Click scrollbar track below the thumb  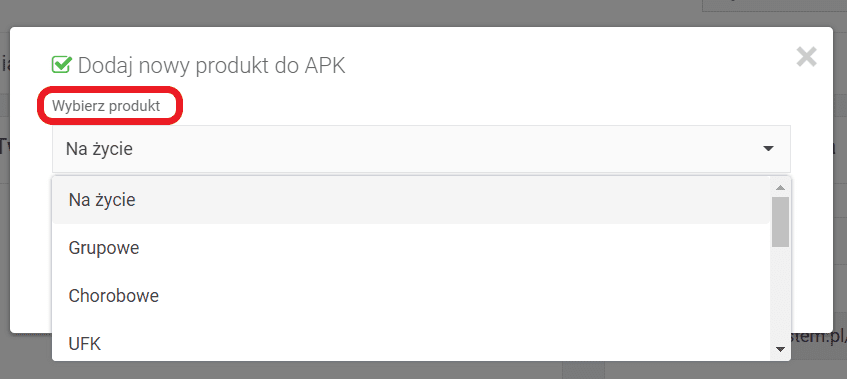pos(781,294)
